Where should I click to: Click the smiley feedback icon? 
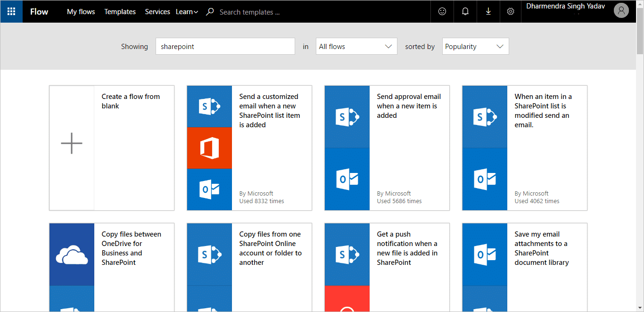pyautogui.click(x=442, y=11)
